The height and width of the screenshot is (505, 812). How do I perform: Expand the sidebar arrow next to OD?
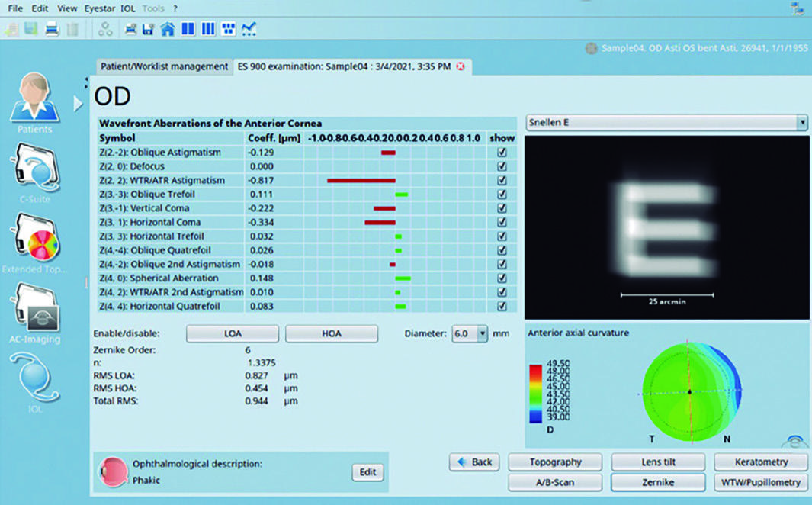pyautogui.click(x=78, y=104)
